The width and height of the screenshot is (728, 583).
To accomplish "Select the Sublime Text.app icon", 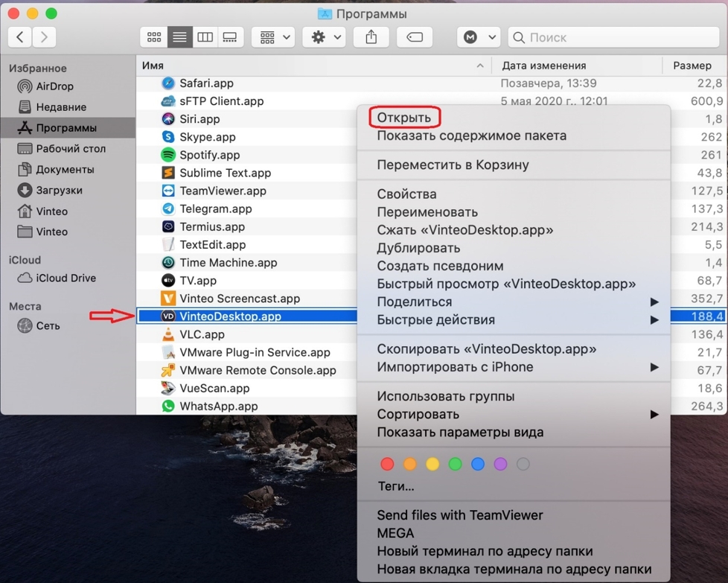I will click(168, 173).
